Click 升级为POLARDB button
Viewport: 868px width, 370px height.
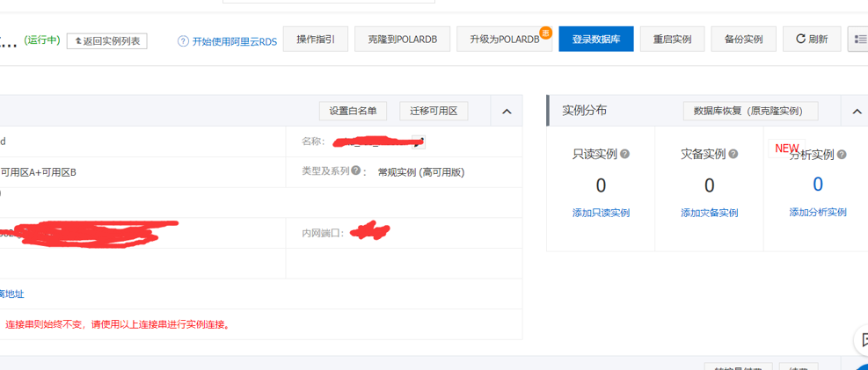pos(503,40)
